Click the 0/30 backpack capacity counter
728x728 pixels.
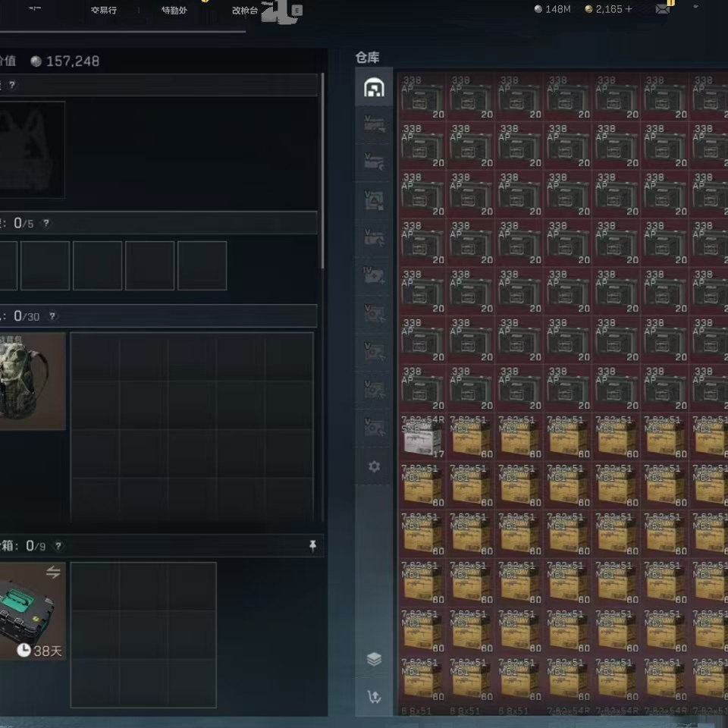point(27,316)
